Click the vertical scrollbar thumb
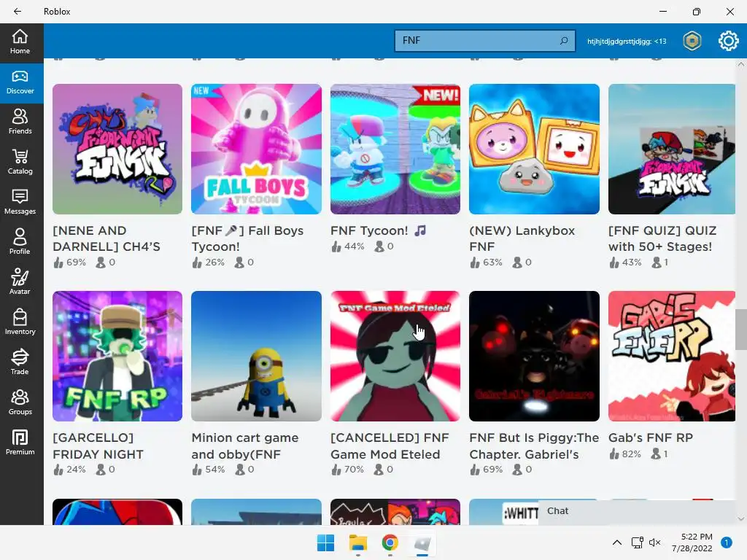 pyautogui.click(x=740, y=329)
